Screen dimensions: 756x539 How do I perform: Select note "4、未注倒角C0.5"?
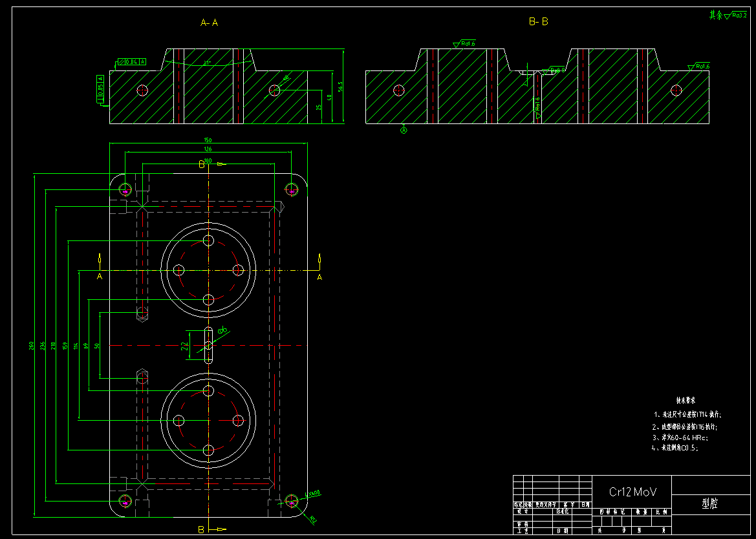click(675, 447)
